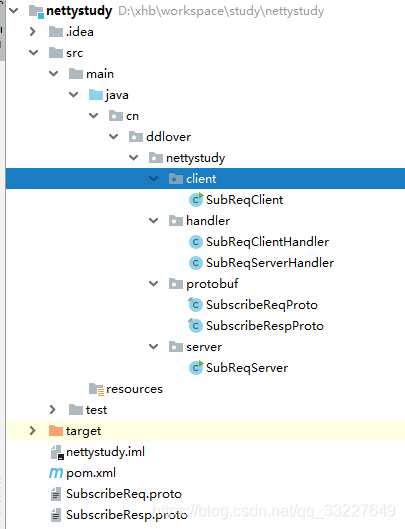405x529 pixels.
Task: Collapse the handler package
Action: point(154,221)
